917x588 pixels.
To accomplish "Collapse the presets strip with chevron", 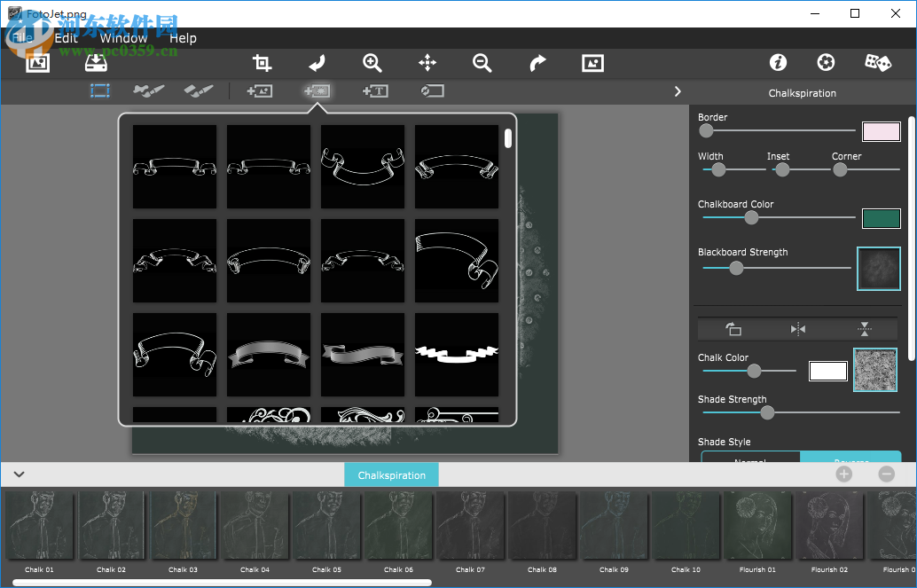I will pyautogui.click(x=19, y=474).
